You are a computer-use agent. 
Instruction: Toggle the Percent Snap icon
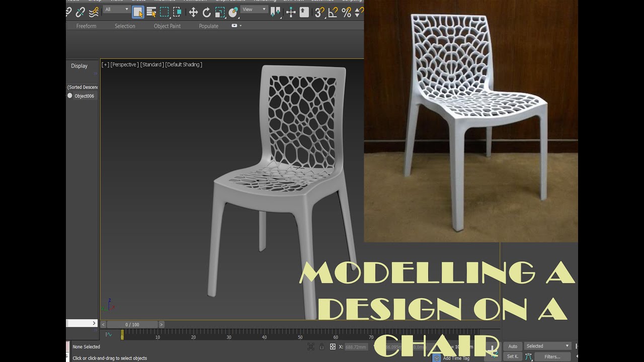point(346,13)
